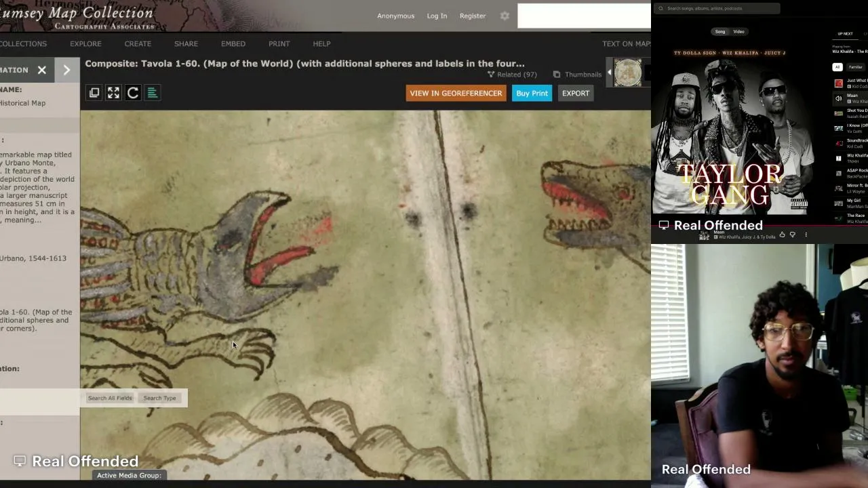Switch music player to Song view

720,31
